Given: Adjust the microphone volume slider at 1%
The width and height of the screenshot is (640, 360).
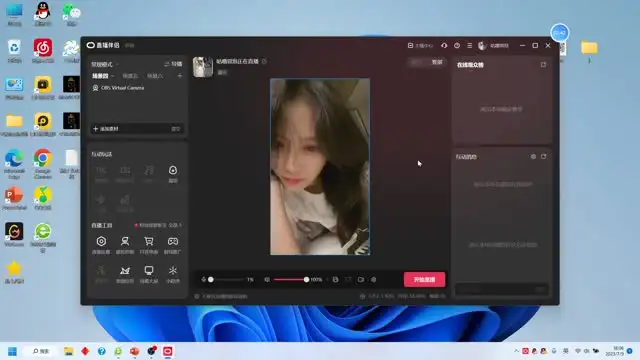Looking at the screenshot, I should point(226,280).
